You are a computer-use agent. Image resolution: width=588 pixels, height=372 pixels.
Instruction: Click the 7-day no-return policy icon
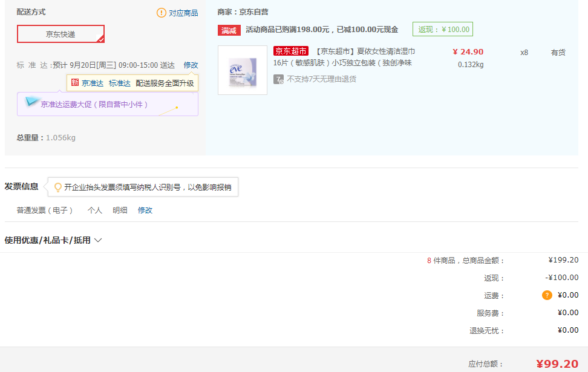coord(278,79)
